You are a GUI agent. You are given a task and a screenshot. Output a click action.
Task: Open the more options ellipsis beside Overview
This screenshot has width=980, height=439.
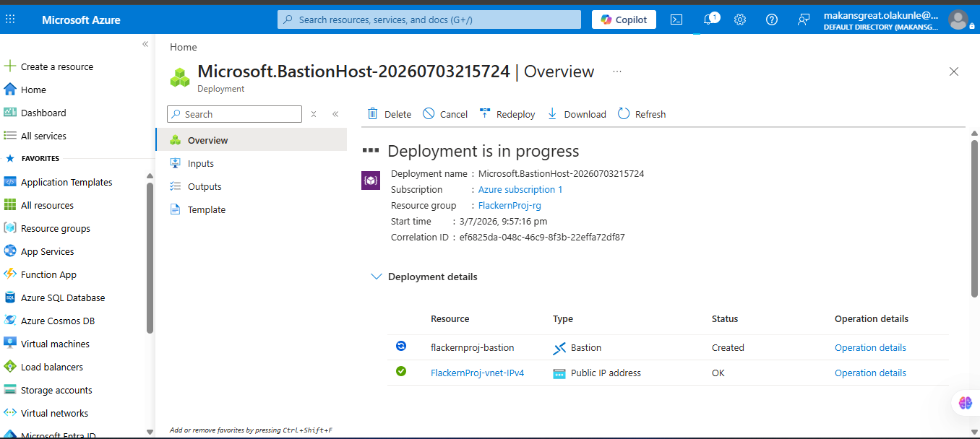coord(616,71)
